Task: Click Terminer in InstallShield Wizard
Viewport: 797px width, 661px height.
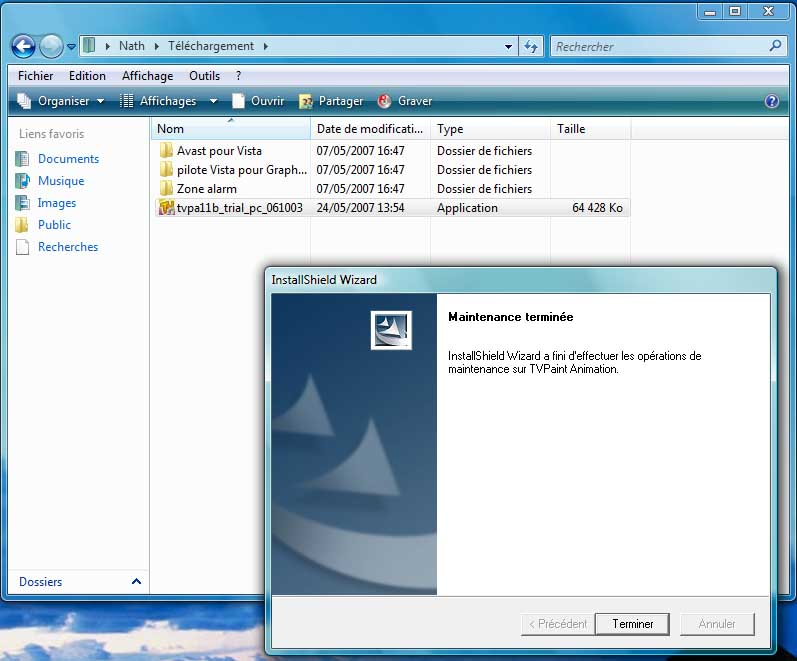Action: pyautogui.click(x=632, y=624)
